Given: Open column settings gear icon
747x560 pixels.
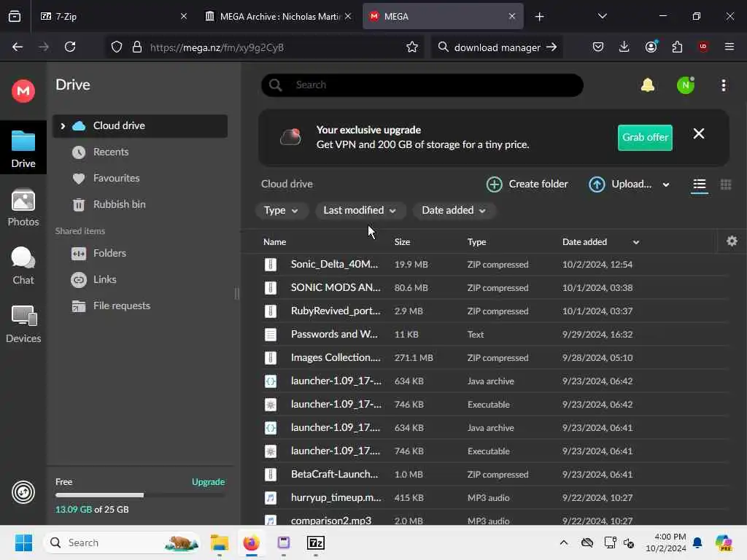Looking at the screenshot, I should click(732, 241).
